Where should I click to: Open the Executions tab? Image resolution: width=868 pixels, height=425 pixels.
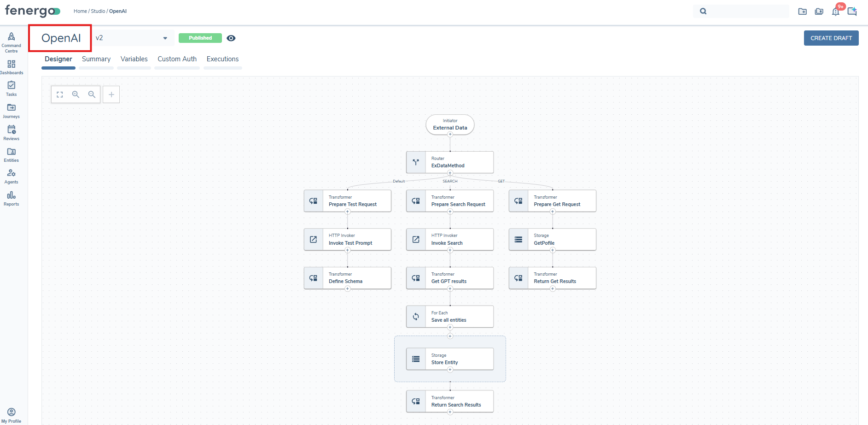(222, 59)
